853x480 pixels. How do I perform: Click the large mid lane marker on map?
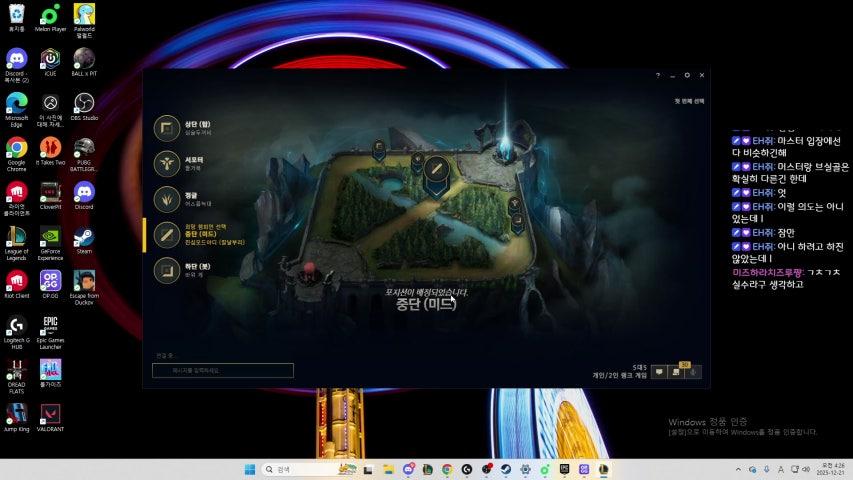(x=435, y=172)
